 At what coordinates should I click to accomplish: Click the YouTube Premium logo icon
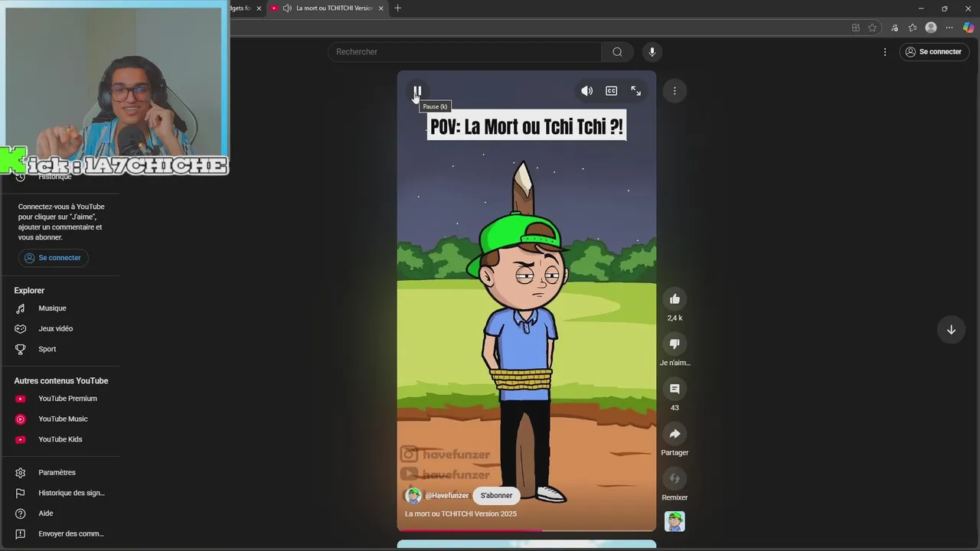(x=21, y=399)
